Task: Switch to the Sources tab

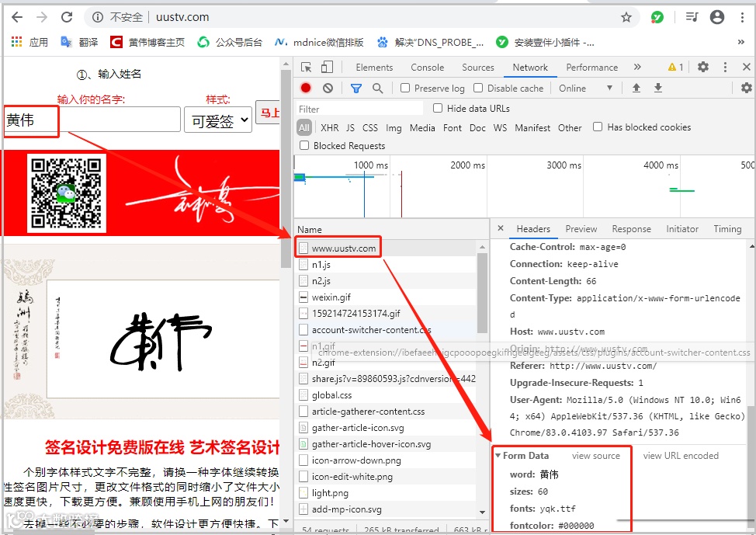Action: 478,68
